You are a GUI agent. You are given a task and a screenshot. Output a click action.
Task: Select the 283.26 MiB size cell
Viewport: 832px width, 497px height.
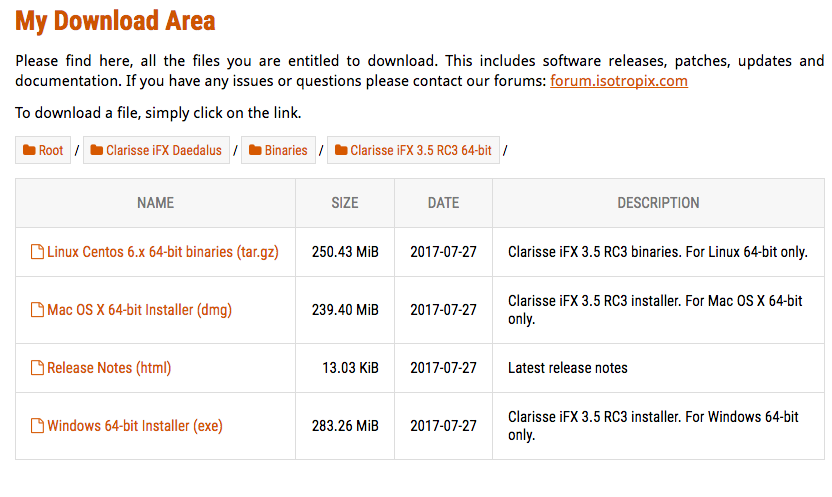[x=345, y=425]
